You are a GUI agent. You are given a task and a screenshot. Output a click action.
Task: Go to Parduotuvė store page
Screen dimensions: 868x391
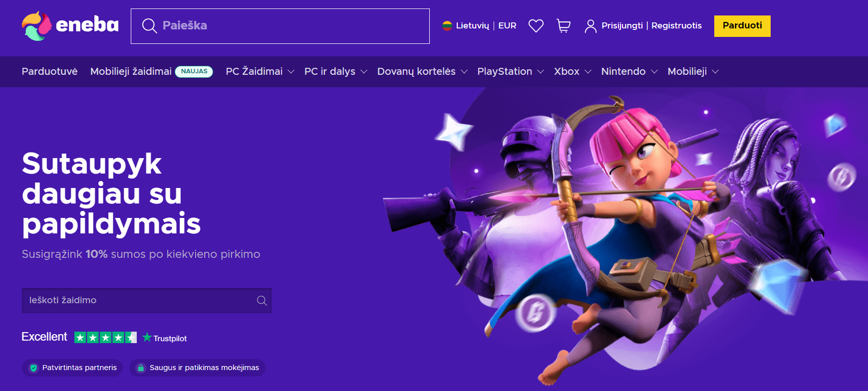coord(49,72)
